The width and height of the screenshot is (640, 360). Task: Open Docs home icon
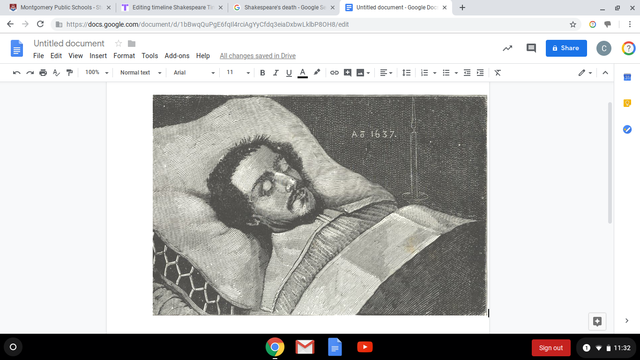[16, 48]
